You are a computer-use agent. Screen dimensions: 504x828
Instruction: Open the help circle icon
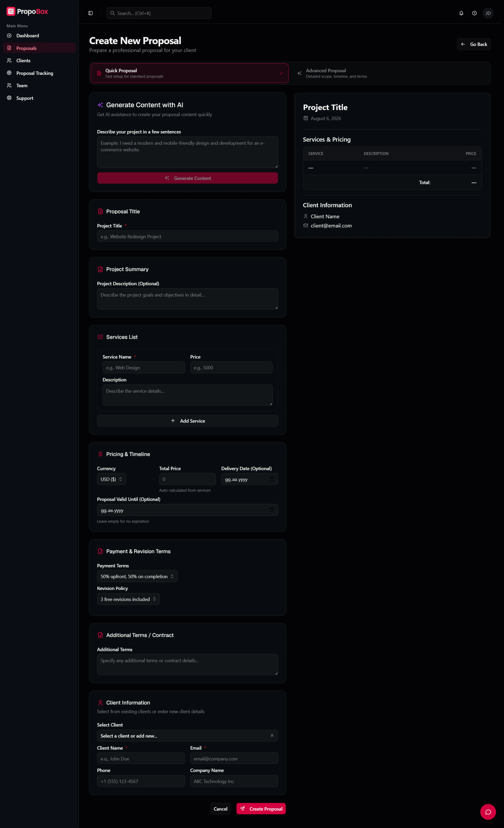474,13
